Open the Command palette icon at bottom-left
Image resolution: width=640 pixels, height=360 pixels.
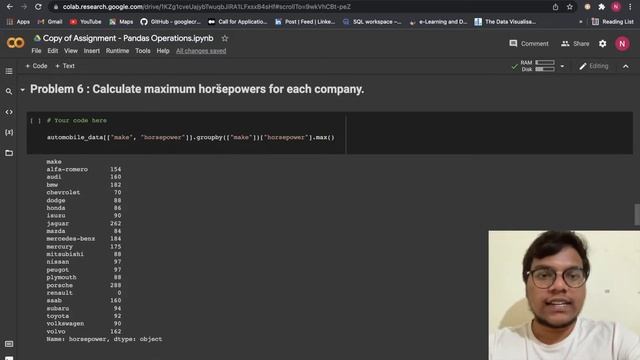click(x=9, y=344)
